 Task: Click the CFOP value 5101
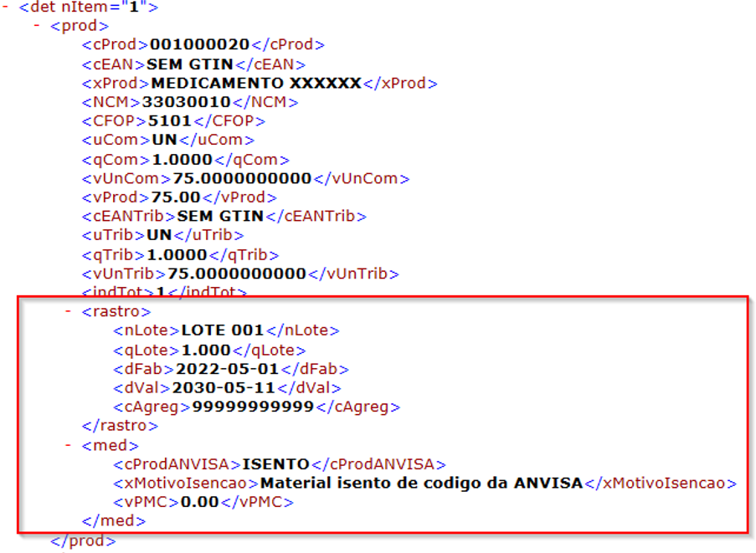(x=170, y=121)
